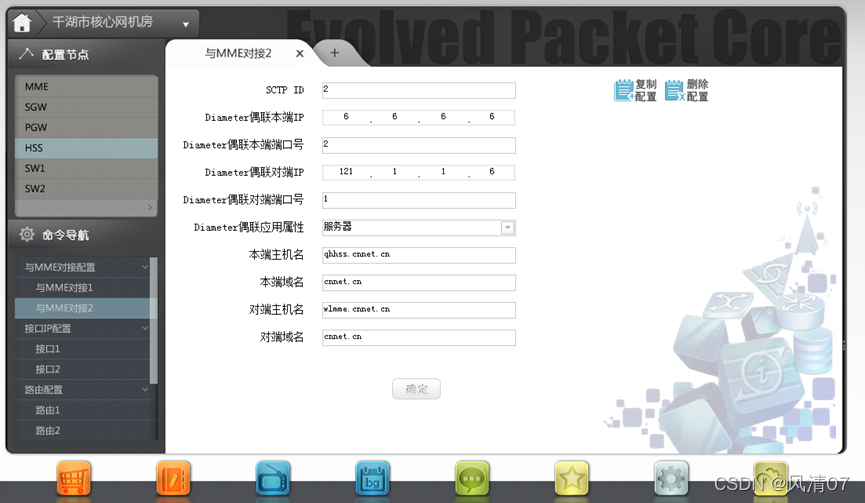This screenshot has height=503, width=865.
Task: Select SGW node in the node list
Action: pos(86,107)
